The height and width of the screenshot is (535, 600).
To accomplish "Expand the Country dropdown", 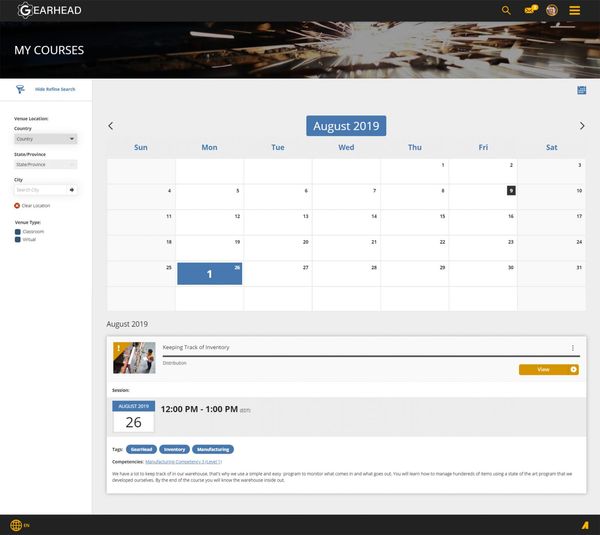I will [x=45, y=139].
